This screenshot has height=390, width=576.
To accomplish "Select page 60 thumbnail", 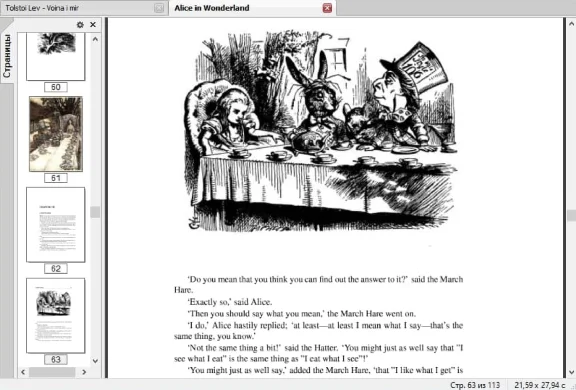I will click(x=56, y=56).
